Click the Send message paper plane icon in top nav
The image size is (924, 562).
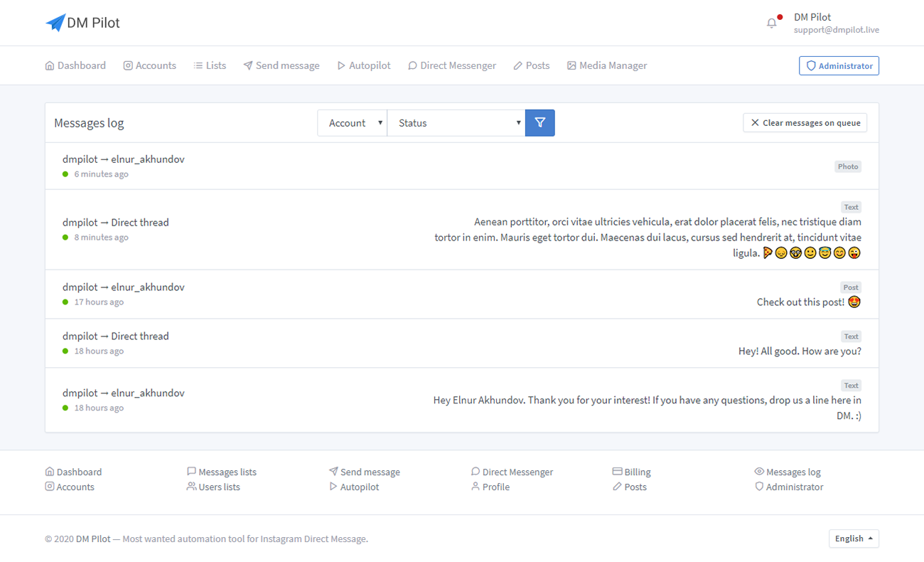click(x=248, y=65)
